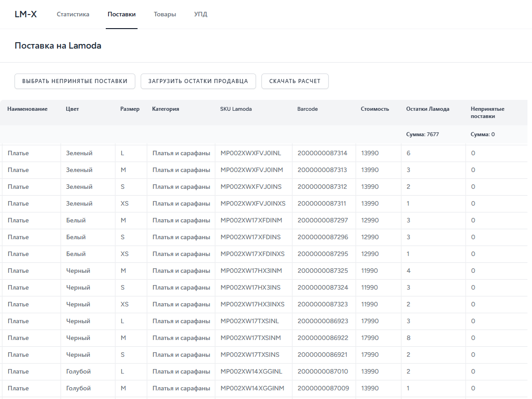Sort by Стоимость column header
The image size is (532, 399).
coord(375,109)
